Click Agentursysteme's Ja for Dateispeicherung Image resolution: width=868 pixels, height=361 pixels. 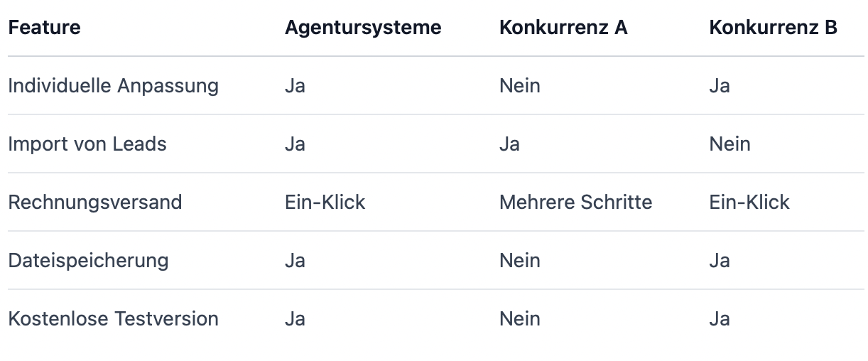click(295, 261)
